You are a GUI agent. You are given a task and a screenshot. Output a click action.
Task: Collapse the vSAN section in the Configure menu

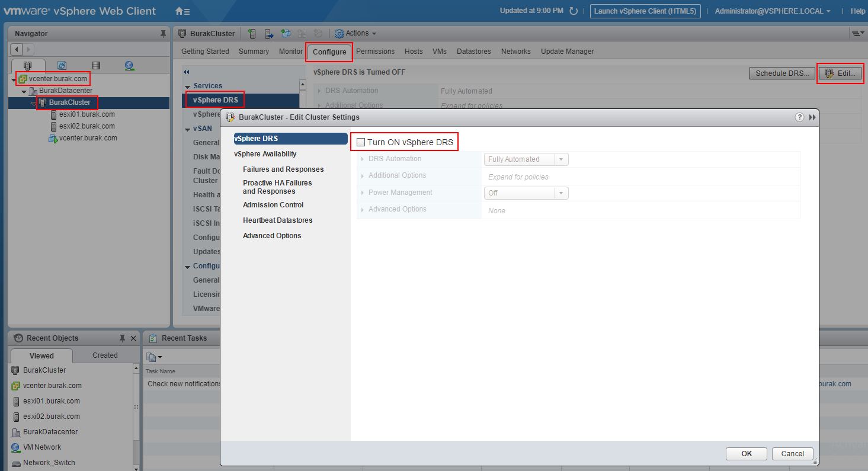[188, 129]
